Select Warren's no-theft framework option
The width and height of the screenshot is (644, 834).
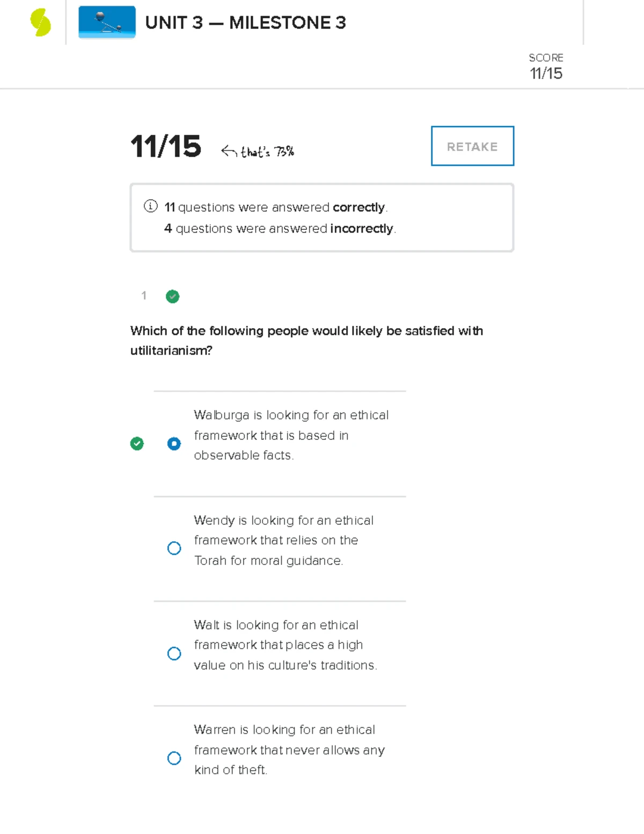coord(174,758)
